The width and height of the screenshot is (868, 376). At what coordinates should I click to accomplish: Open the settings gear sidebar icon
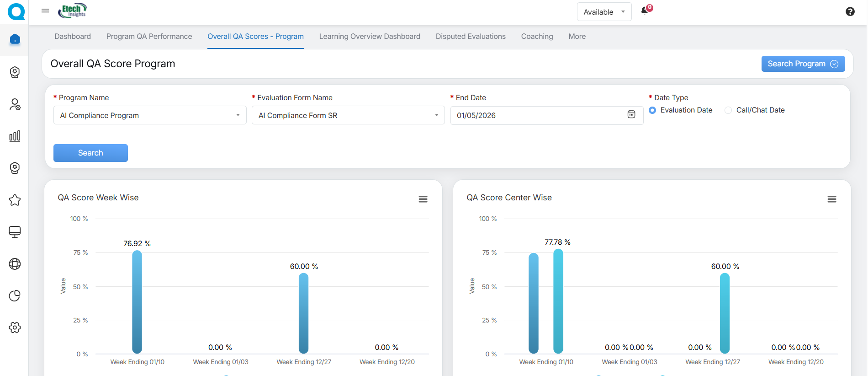[x=15, y=328]
